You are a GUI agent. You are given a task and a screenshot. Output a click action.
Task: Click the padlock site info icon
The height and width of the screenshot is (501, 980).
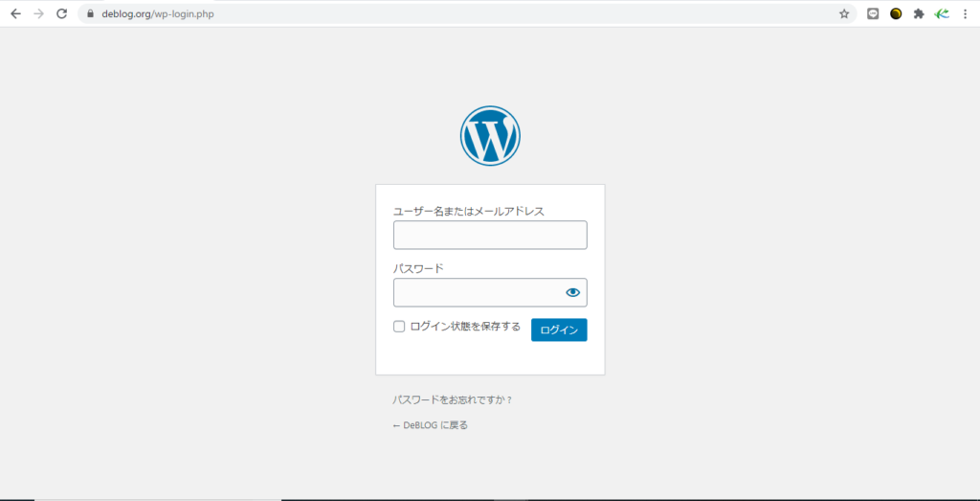tap(91, 13)
